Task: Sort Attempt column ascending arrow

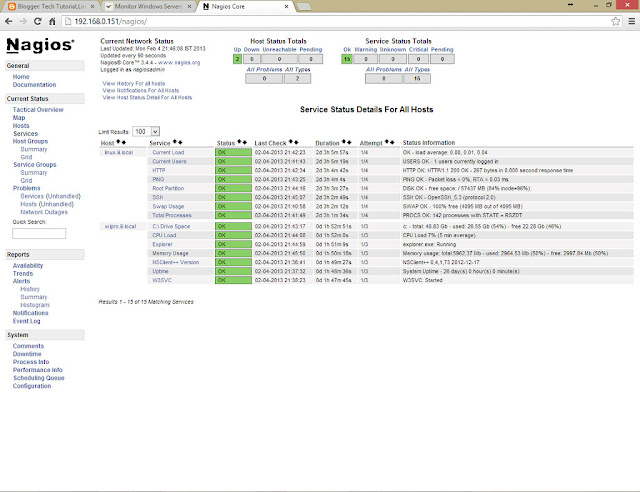Action: (x=387, y=142)
